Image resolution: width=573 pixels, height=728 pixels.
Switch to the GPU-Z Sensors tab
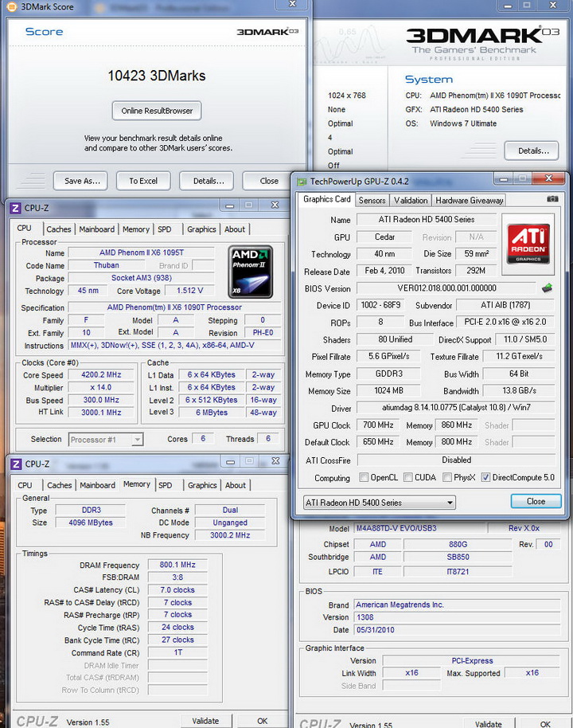click(372, 200)
